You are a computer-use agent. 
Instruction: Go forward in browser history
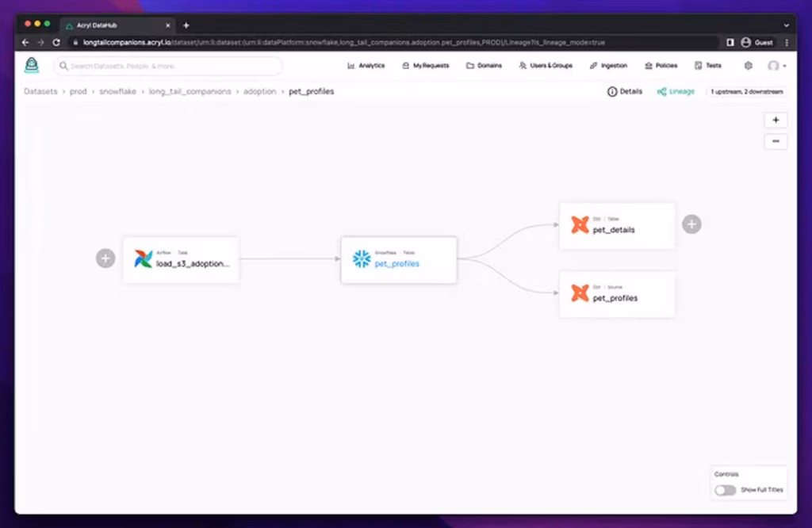pos(41,43)
